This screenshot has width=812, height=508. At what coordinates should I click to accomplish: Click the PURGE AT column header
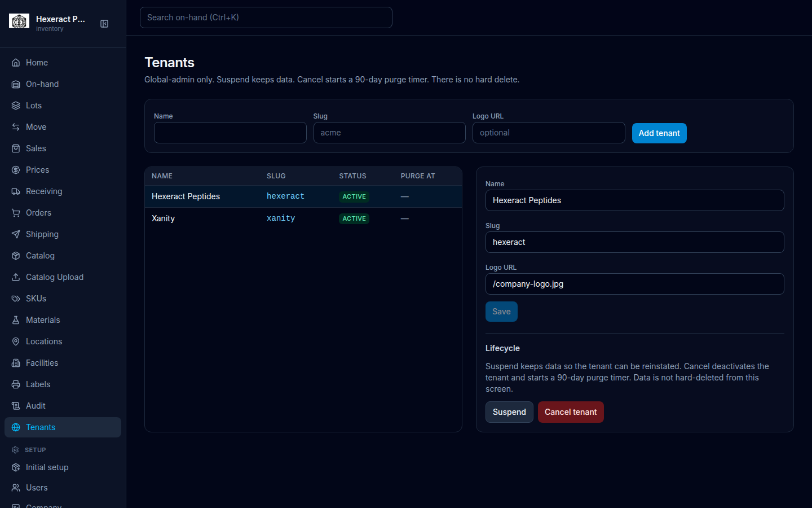(x=418, y=176)
